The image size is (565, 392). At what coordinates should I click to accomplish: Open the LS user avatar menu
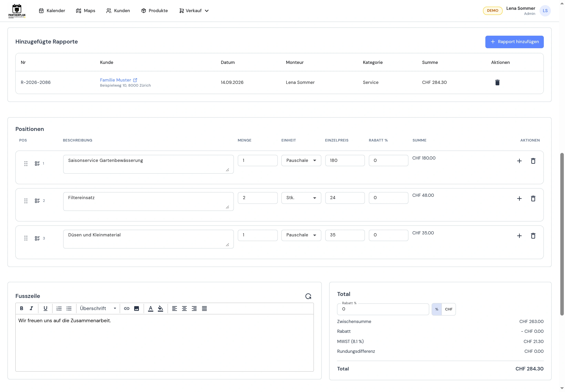click(545, 11)
